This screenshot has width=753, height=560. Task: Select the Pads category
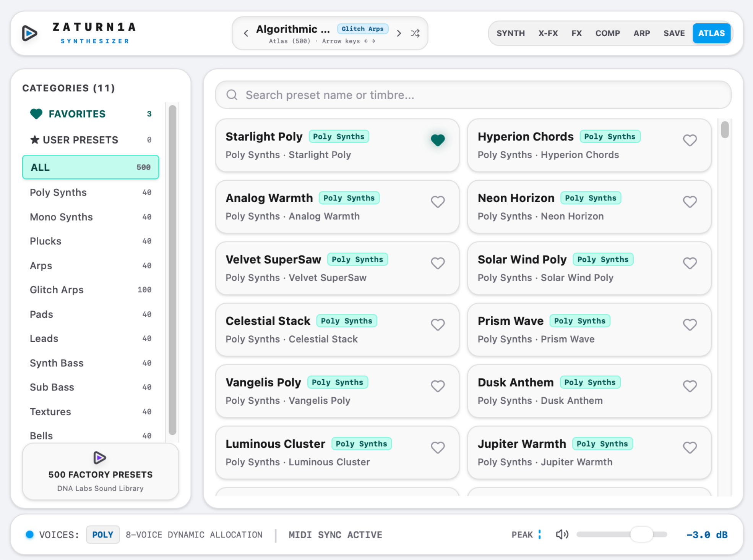pos(91,314)
